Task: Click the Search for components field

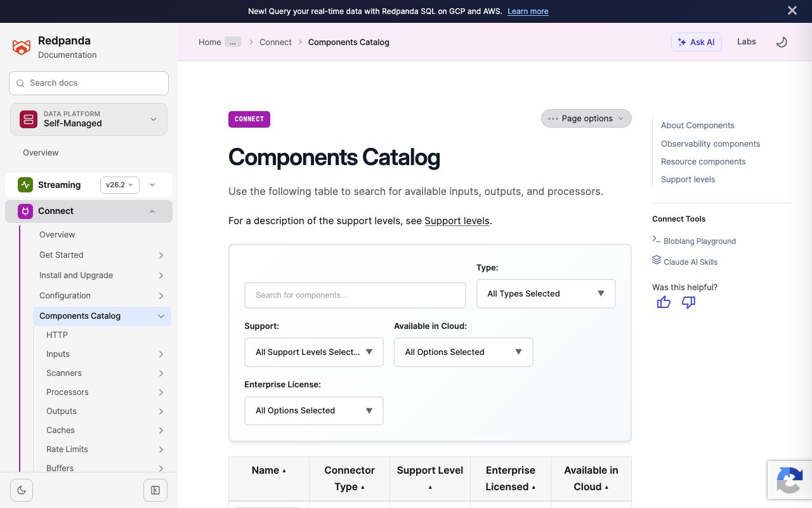Action: (355, 295)
